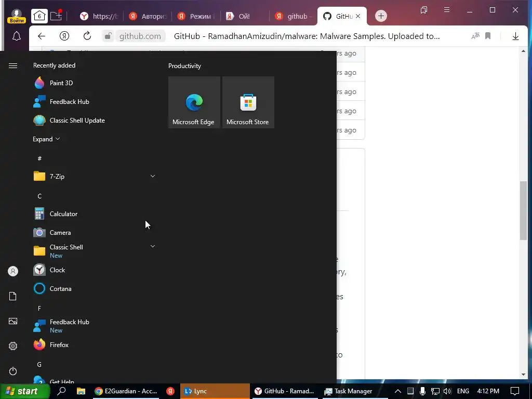Screen dimensions: 532x399
Task: Open Feedback Hub under letter F
Action: pyautogui.click(x=94, y=326)
